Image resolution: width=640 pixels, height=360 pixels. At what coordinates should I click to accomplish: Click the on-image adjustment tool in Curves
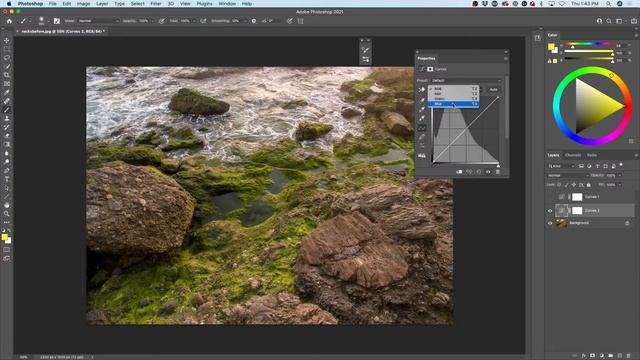click(x=422, y=89)
